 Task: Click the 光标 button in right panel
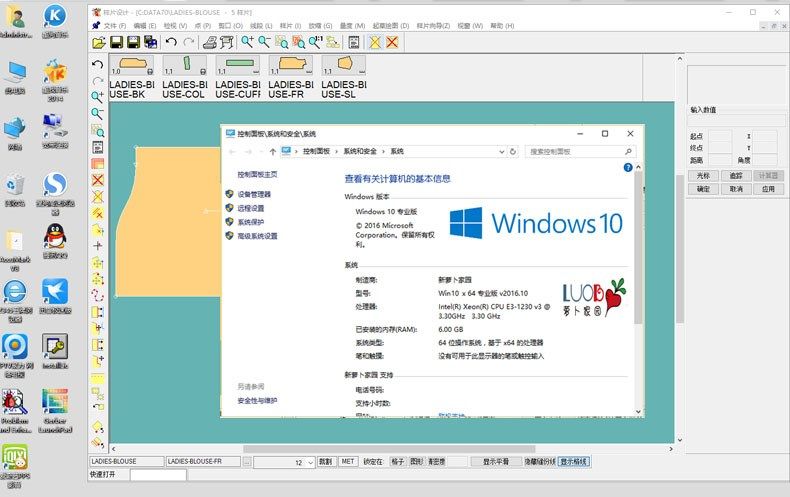(x=703, y=175)
